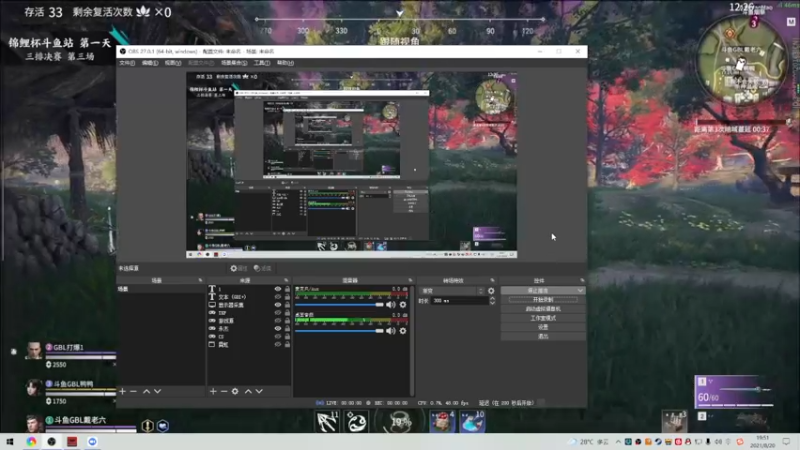The height and width of the screenshot is (450, 800).
Task: Open the colorful browser icon in taskbar
Action: pos(31,441)
